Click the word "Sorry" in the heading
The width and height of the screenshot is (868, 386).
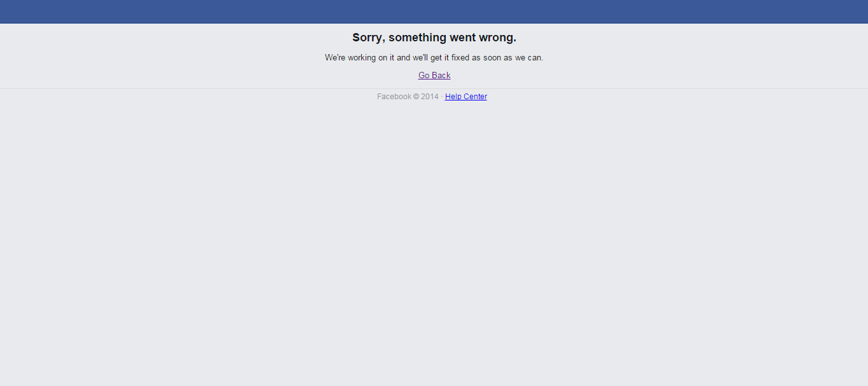tap(368, 38)
